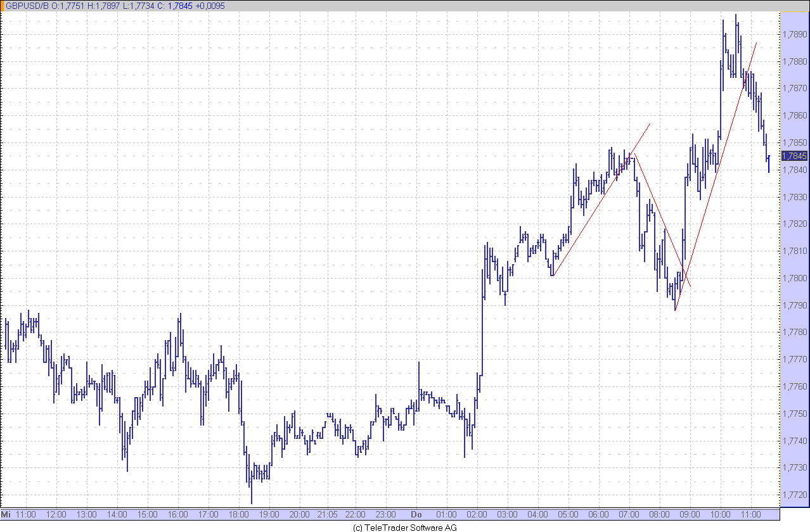
Task: Click the 1,7790 price axis label
Action: (795, 305)
